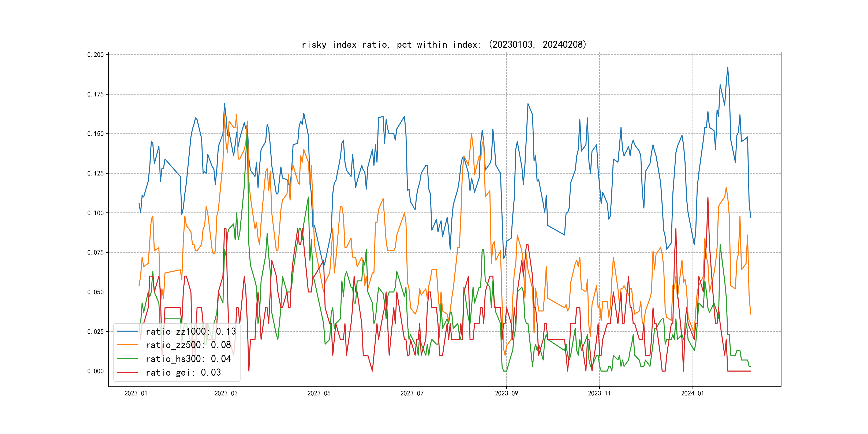Click the green line swatch in legend

tap(128, 359)
